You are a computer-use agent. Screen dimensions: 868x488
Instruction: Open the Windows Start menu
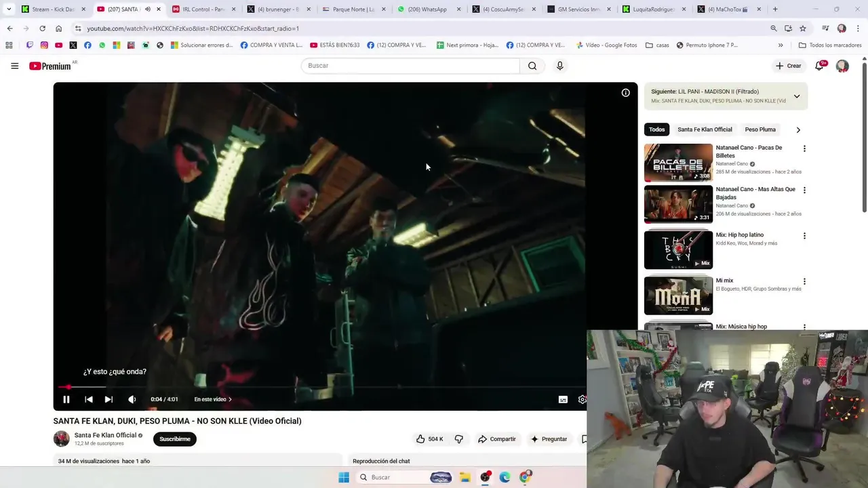click(344, 477)
